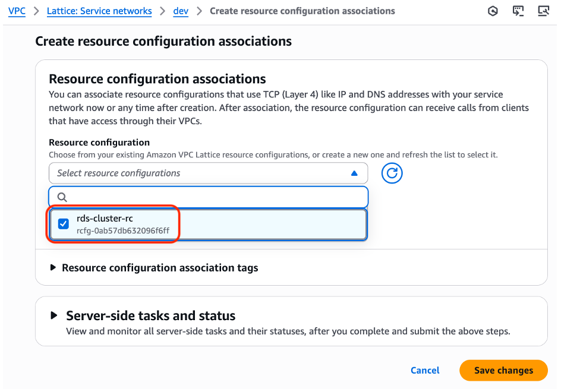Click the magnifying glass search icon
The image size is (561, 392).
[x=62, y=197]
